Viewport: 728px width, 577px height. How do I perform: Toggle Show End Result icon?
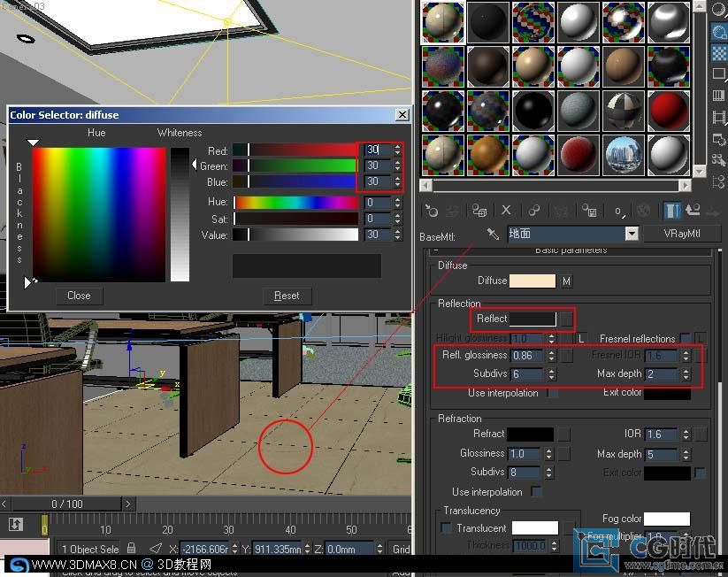click(x=671, y=212)
